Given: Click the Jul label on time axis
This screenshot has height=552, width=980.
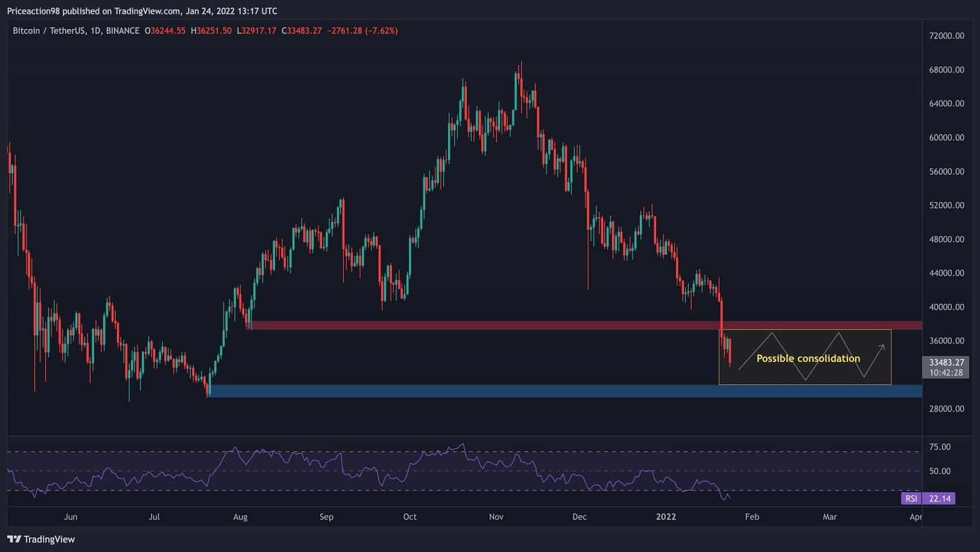Looking at the screenshot, I should 154,516.
